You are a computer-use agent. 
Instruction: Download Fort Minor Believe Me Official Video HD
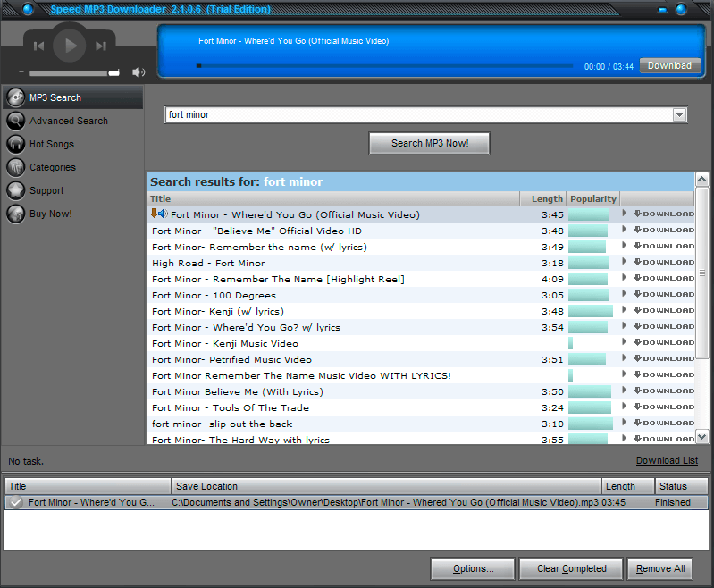coord(664,230)
